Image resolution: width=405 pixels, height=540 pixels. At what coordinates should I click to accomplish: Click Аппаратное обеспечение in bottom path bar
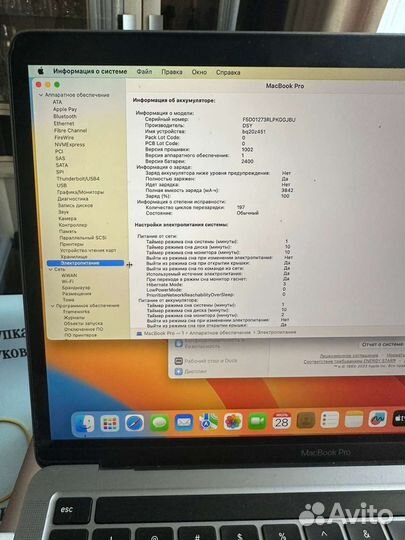[220, 333]
